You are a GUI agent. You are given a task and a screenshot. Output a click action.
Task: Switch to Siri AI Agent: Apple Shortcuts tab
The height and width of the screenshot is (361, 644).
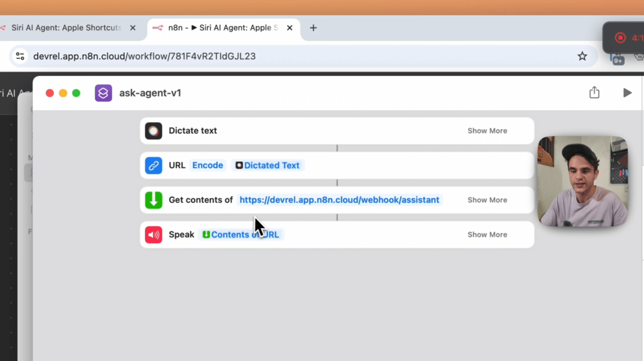point(67,28)
